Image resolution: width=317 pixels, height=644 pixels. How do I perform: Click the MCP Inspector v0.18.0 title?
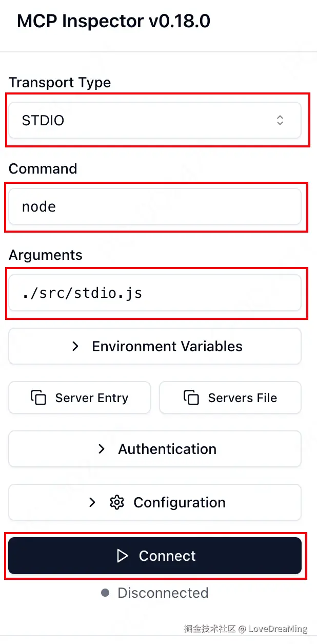113,21
